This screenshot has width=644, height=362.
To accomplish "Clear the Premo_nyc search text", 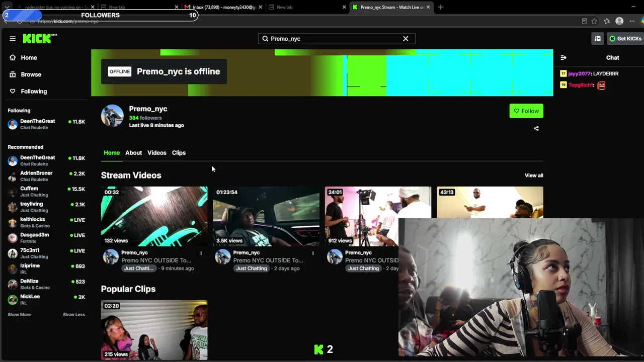I will tap(406, 39).
